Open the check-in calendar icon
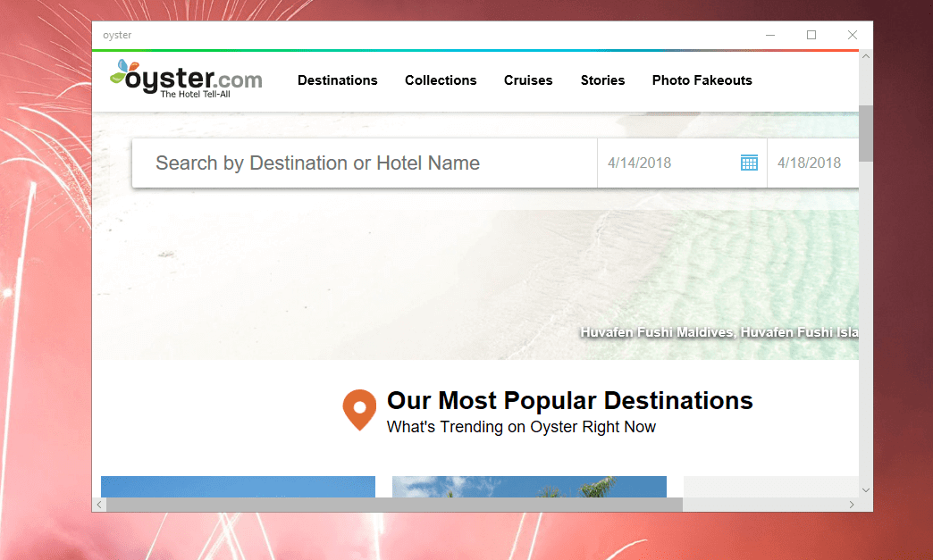Viewport: 933px width, 560px height. [749, 163]
